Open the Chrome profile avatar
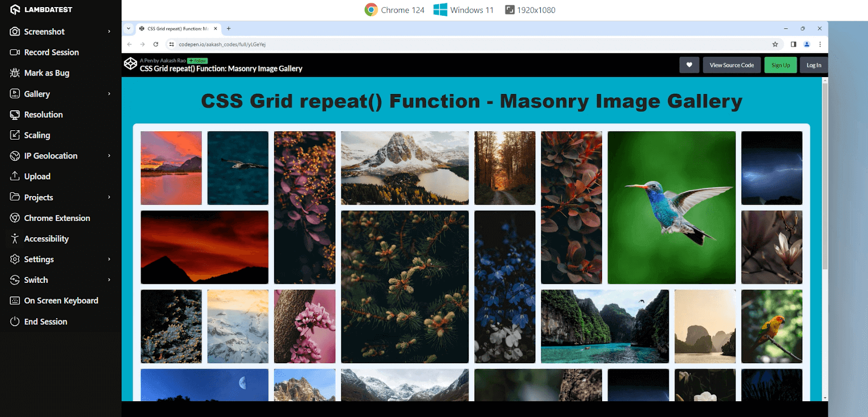The width and height of the screenshot is (868, 417). tap(807, 45)
